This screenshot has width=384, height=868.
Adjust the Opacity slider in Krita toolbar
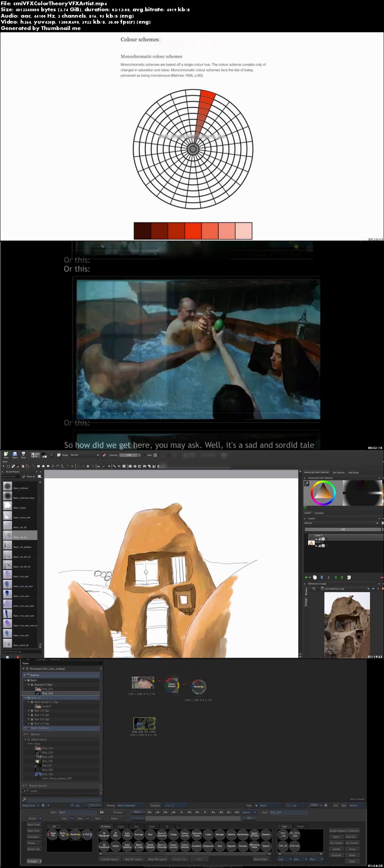point(129,455)
